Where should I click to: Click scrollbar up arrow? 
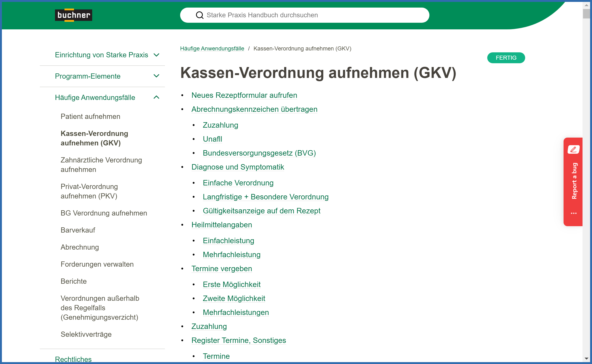tap(587, 5)
